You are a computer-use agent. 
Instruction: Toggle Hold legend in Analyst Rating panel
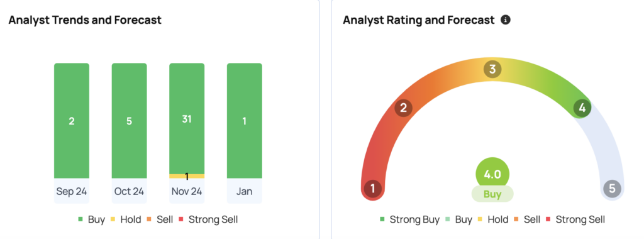tap(493, 220)
